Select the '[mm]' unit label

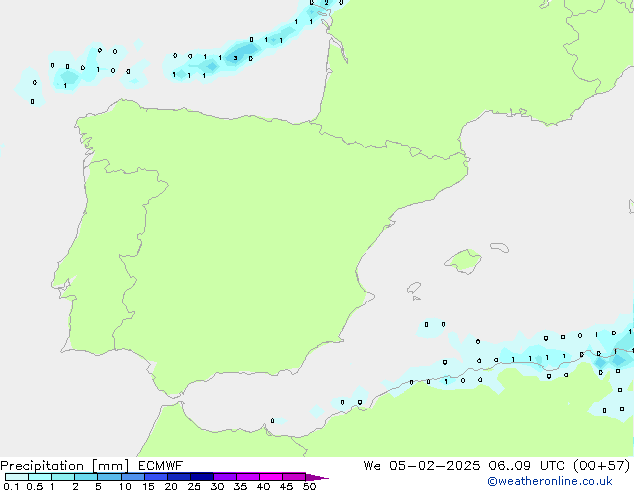click(x=111, y=466)
